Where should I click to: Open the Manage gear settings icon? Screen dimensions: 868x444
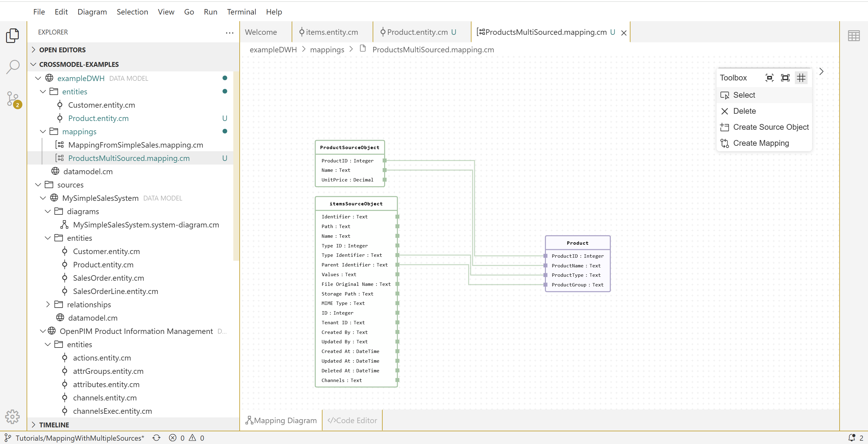point(12,417)
